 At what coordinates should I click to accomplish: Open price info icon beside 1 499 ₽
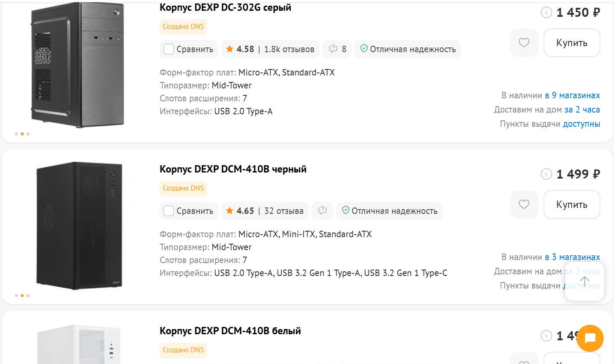click(546, 174)
